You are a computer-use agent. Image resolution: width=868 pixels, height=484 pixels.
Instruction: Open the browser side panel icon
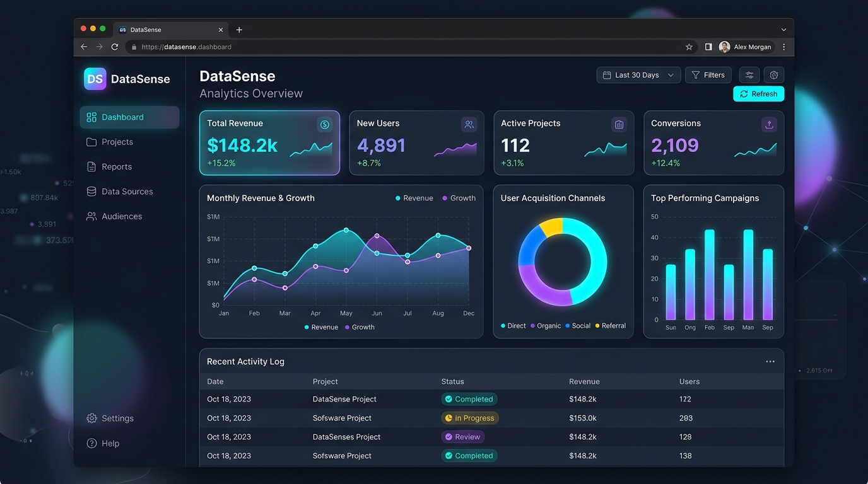tap(708, 47)
